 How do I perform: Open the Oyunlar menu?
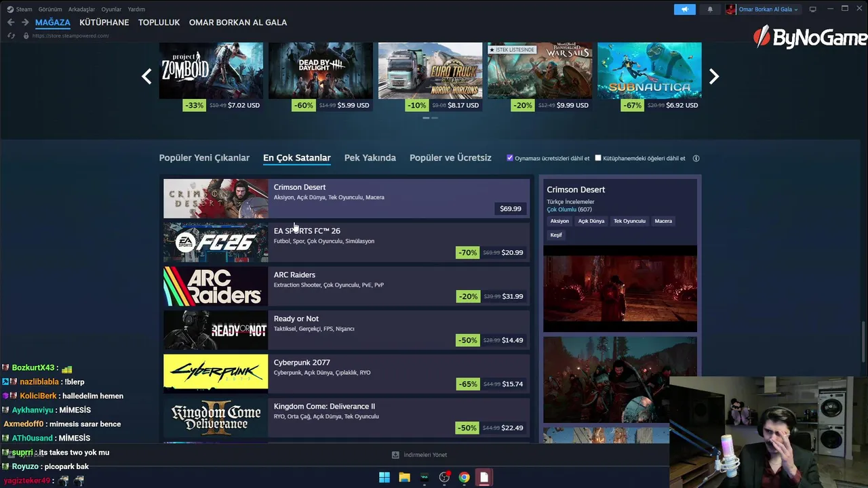click(111, 9)
